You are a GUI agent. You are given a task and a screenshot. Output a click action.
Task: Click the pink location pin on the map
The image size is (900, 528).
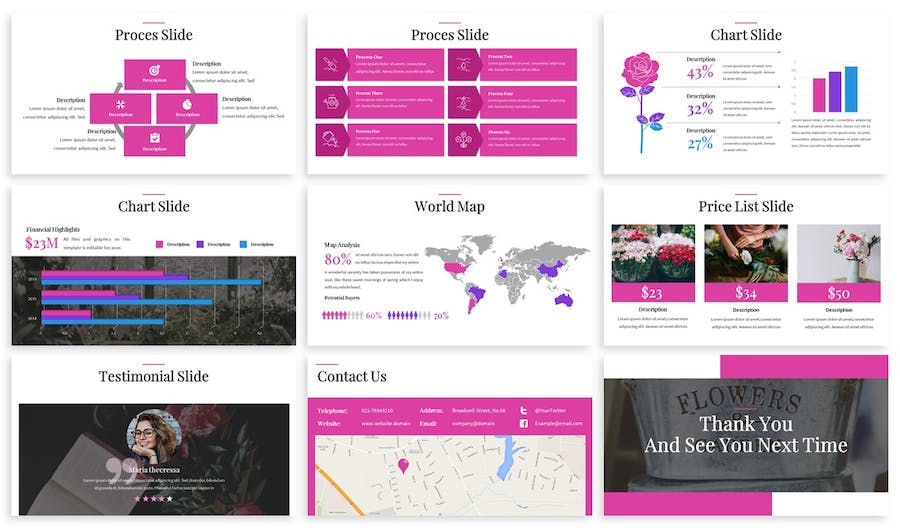(x=404, y=465)
